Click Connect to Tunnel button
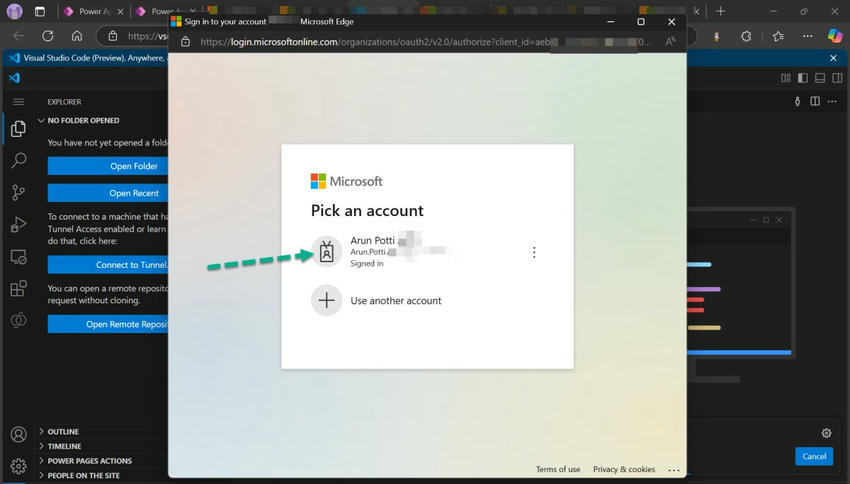Image resolution: width=850 pixels, height=484 pixels. coord(108,264)
